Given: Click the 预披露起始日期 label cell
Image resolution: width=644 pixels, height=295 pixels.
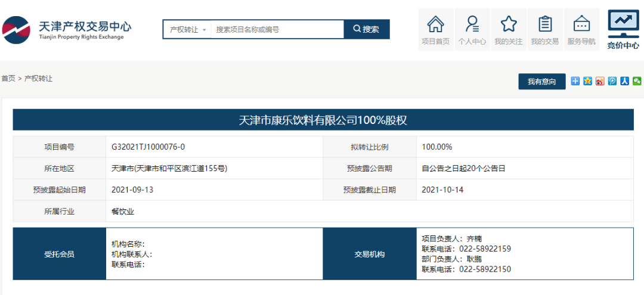Looking at the screenshot, I should point(60,190).
